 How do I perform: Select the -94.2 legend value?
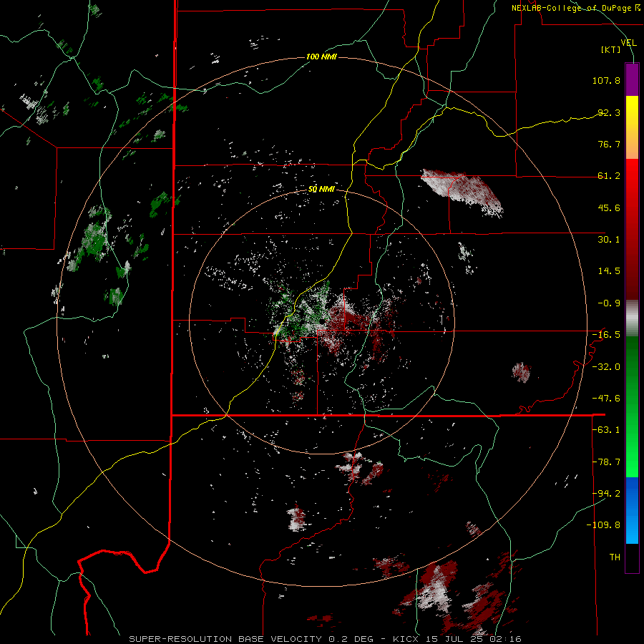[x=606, y=493]
